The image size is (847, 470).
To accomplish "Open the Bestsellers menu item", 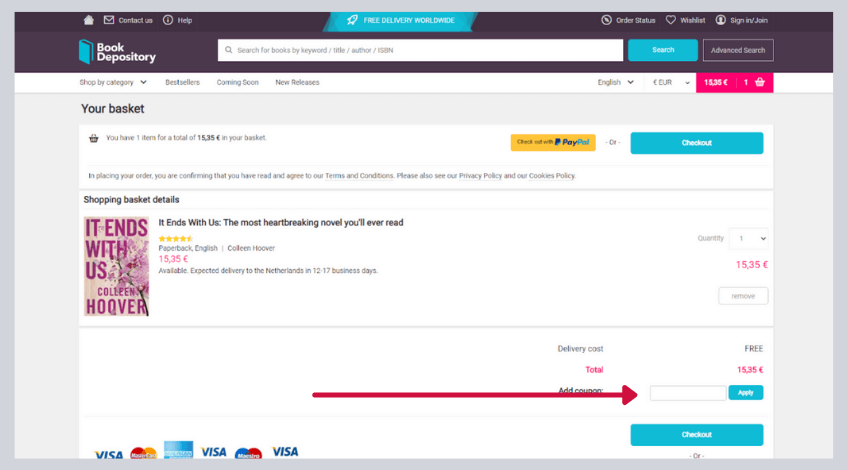I will pyautogui.click(x=183, y=82).
